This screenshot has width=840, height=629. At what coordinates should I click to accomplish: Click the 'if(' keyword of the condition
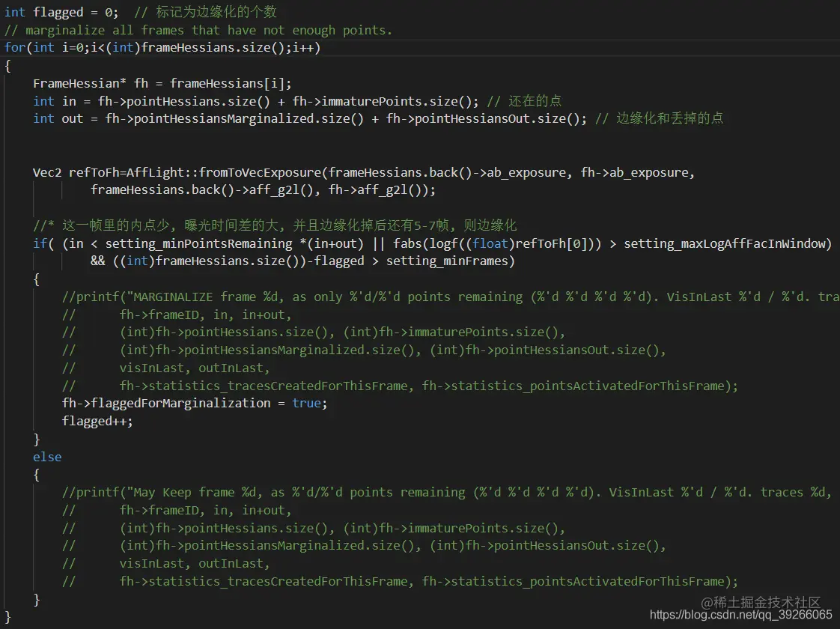(43, 244)
